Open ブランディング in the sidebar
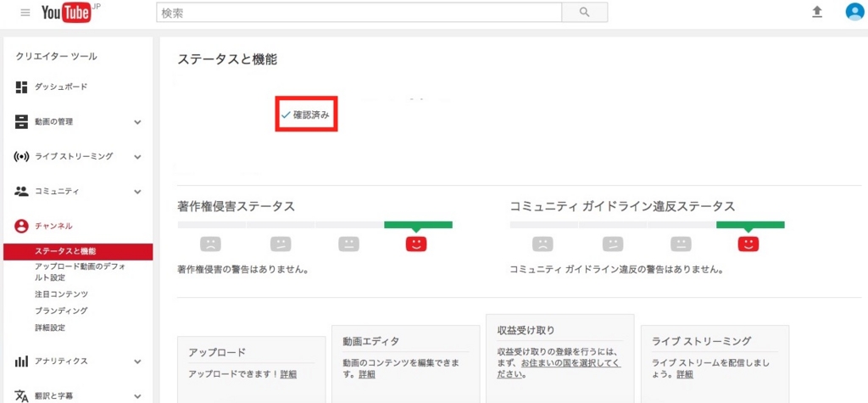Image resolution: width=868 pixels, height=403 pixels. click(61, 311)
